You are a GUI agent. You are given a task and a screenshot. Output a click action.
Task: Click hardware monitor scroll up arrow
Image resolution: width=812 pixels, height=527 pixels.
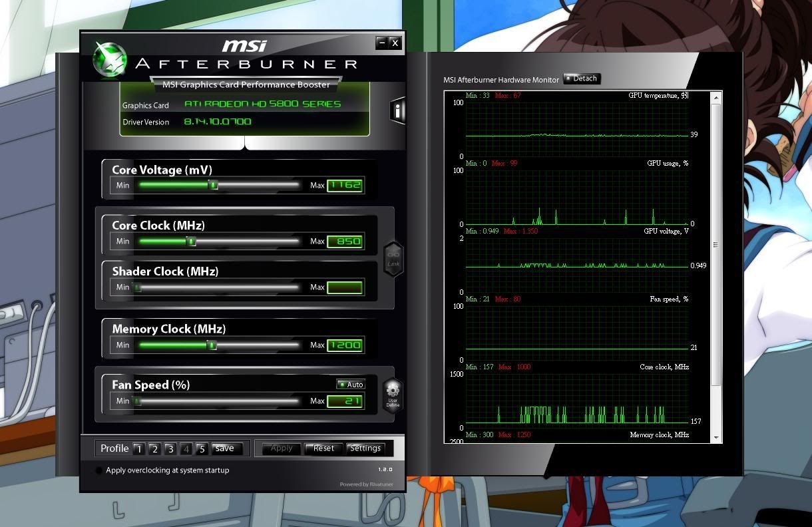(716, 98)
